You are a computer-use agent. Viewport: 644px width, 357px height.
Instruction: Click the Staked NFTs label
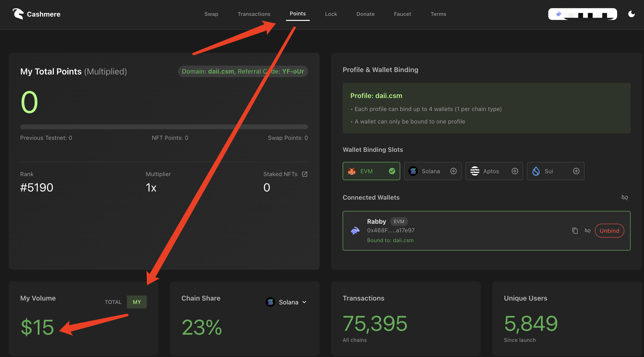[x=280, y=174]
